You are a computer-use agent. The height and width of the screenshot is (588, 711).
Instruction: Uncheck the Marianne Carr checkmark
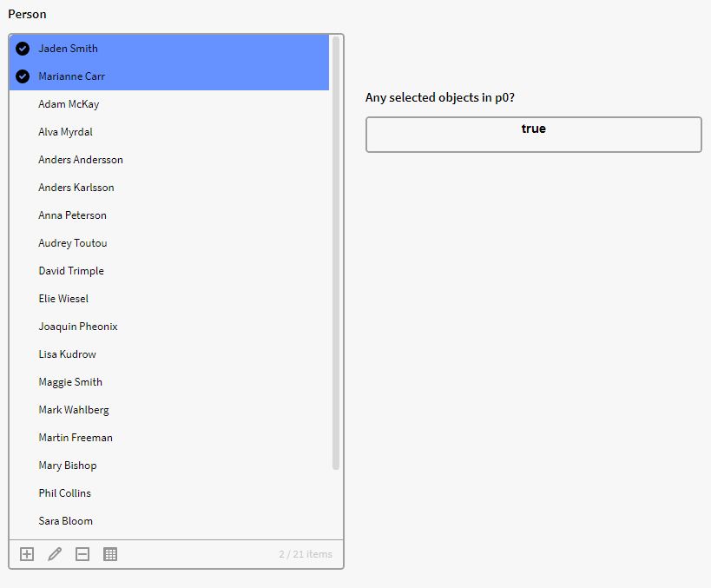pyautogui.click(x=23, y=76)
